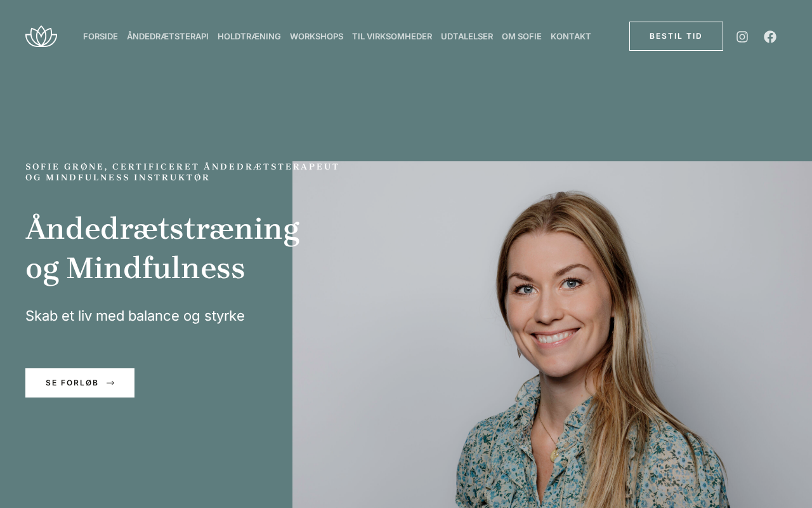The width and height of the screenshot is (812, 508).
Task: Open the Facebook page icon
Action: coord(770,37)
